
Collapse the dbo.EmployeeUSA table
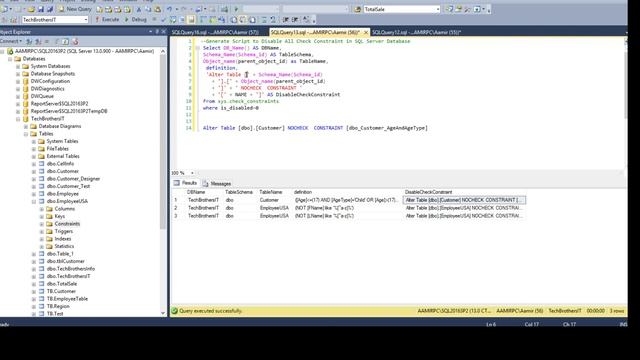[x=34, y=201]
